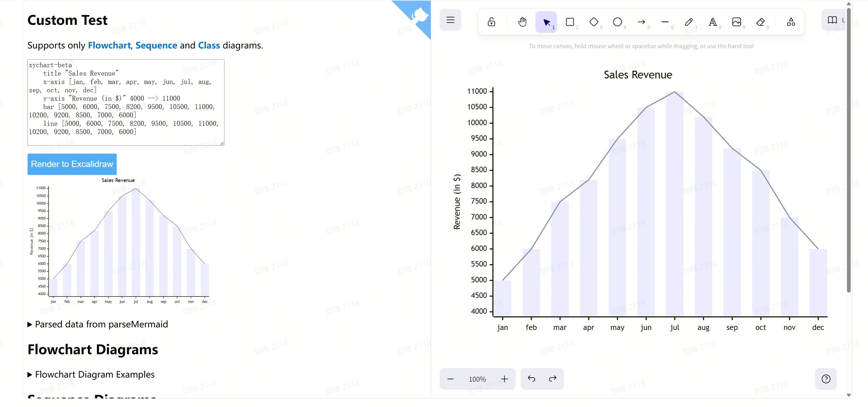Viewport: 868px width, 407px height.
Task: Select the Diamond shape tool
Action: coord(593,22)
